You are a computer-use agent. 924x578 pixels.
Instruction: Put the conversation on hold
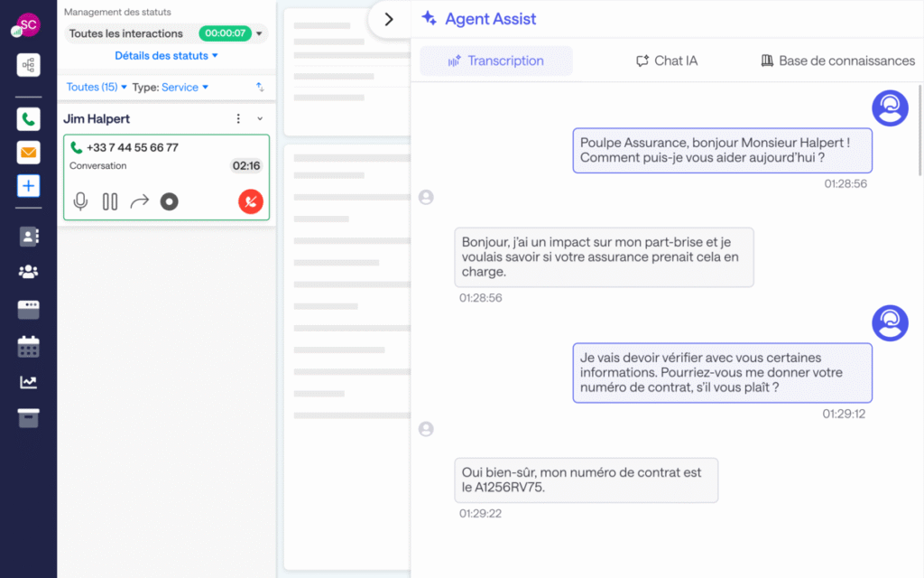pos(110,201)
